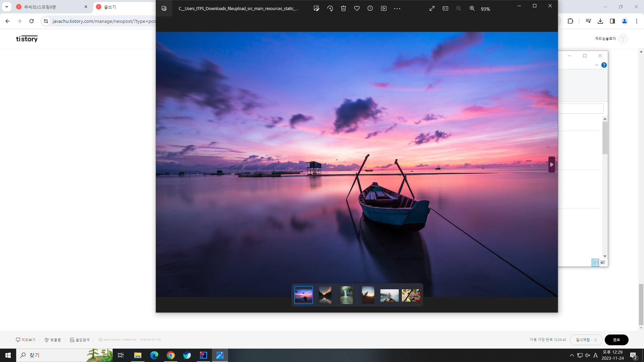Zoom in with the magnifier plus icon
This screenshot has height=362, width=644.
[x=472, y=8]
